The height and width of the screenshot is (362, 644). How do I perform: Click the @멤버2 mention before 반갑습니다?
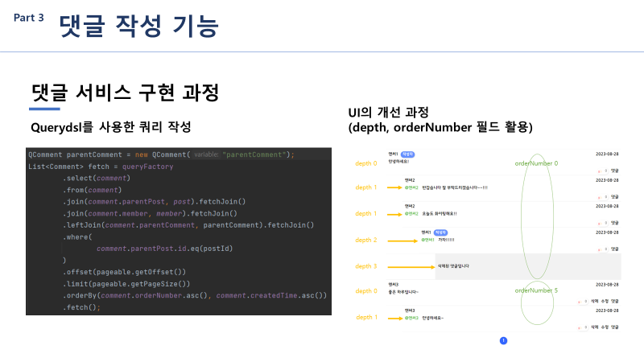tap(411, 187)
